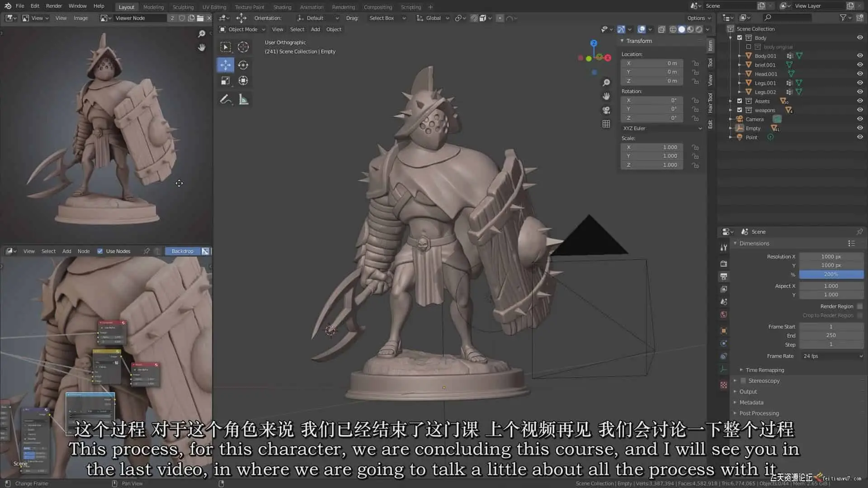Select the Annotate pencil tool
868x488 pixels.
point(225,99)
